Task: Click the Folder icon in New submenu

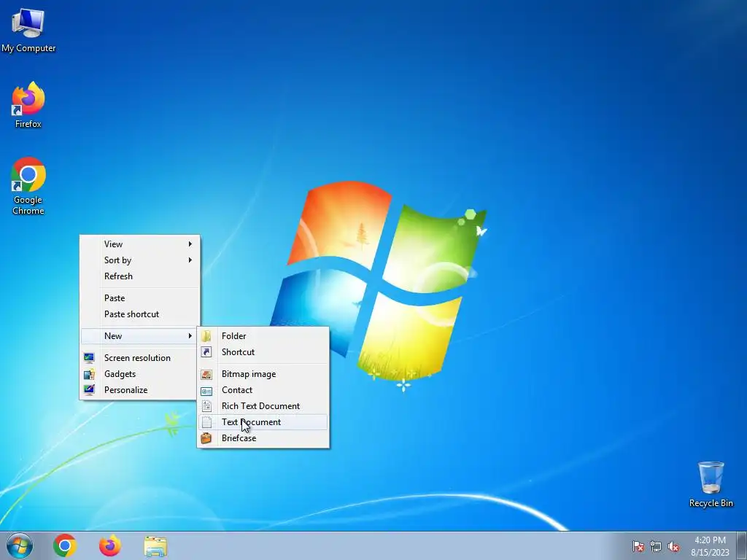Action: (x=206, y=336)
